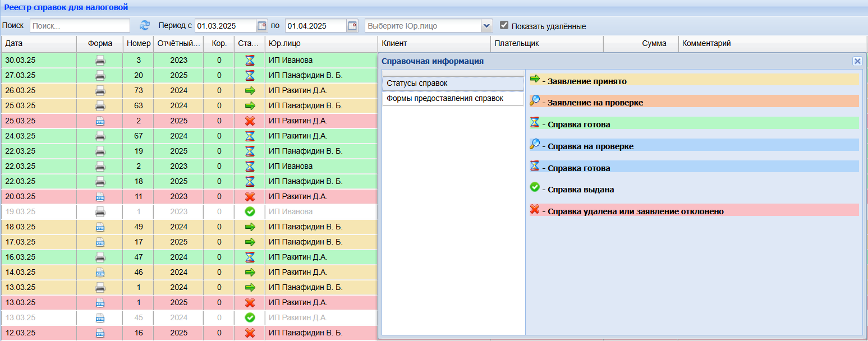Screen dimensions: 868x341
Task: Click the Форма column header
Action: click(x=100, y=44)
